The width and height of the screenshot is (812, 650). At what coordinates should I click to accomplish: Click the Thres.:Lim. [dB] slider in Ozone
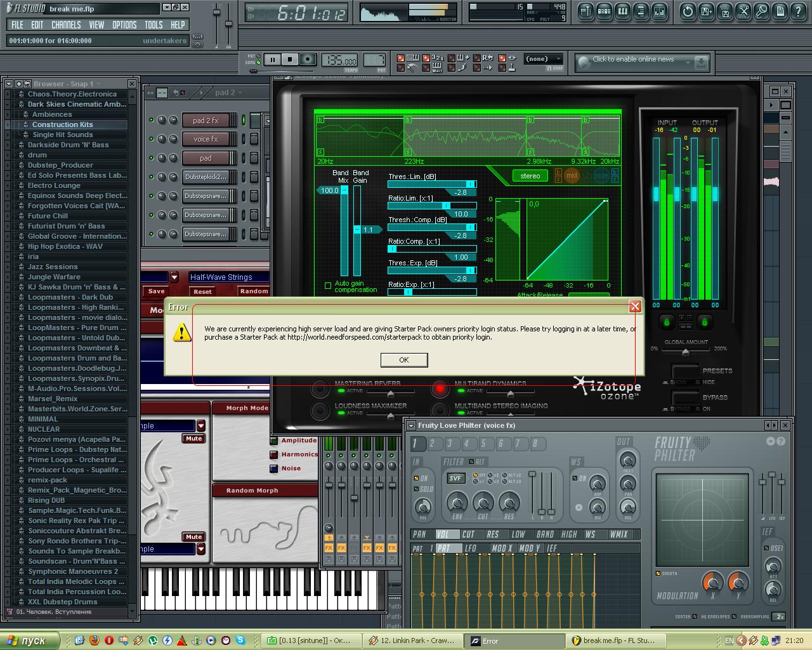[432, 184]
